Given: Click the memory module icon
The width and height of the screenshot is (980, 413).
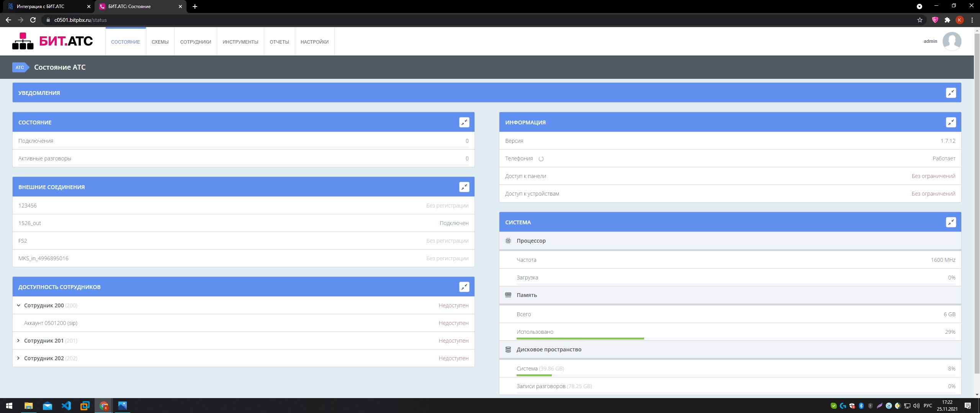Looking at the screenshot, I should point(508,295).
